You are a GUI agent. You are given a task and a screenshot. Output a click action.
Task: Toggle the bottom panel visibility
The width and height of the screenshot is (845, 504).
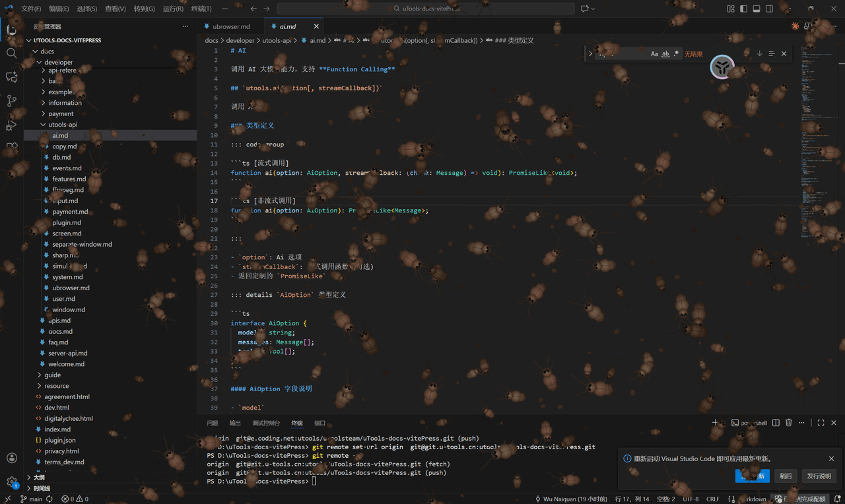pyautogui.click(x=756, y=9)
